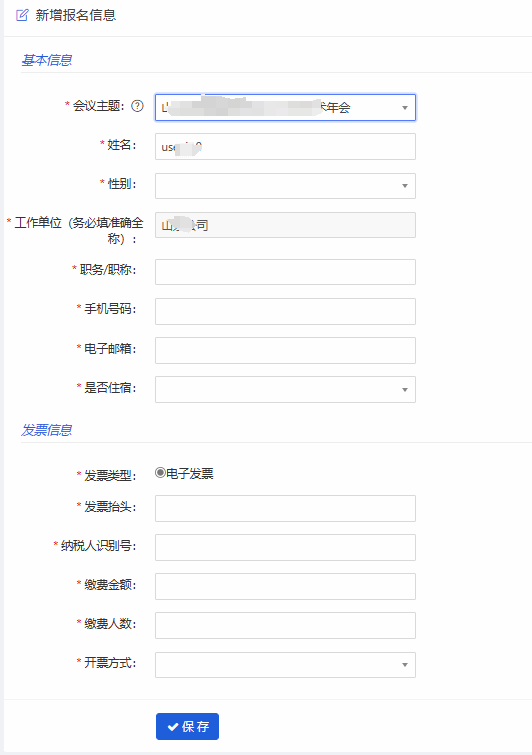Viewport: 532px width, 755px height.
Task: Select the 电子发票 radio button
Action: (x=160, y=473)
